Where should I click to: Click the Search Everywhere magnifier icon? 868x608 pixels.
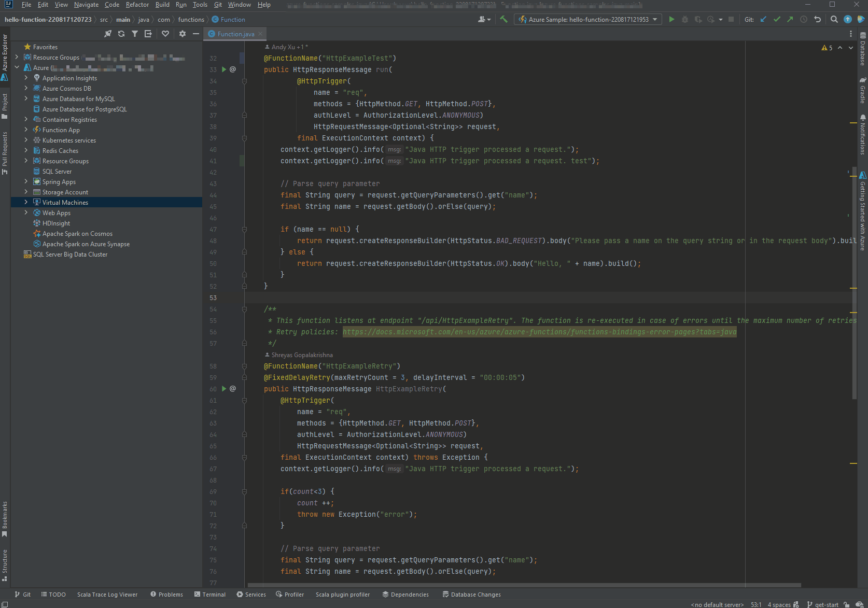pyautogui.click(x=834, y=19)
